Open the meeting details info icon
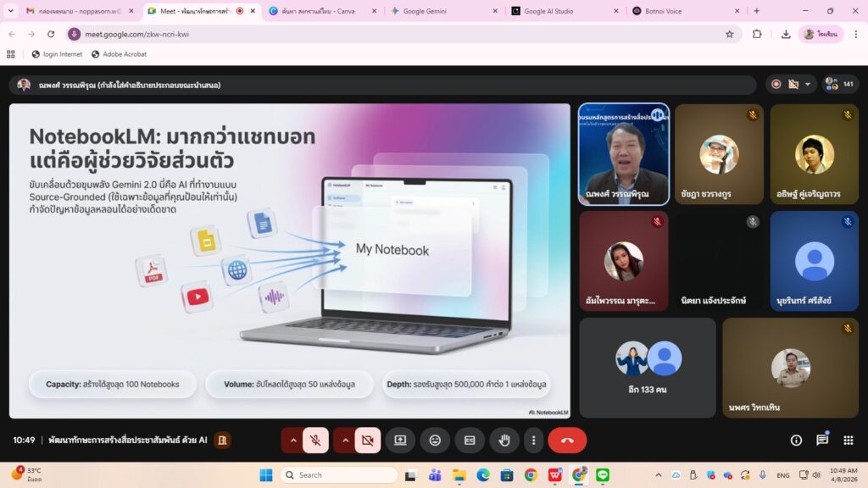 click(x=796, y=441)
